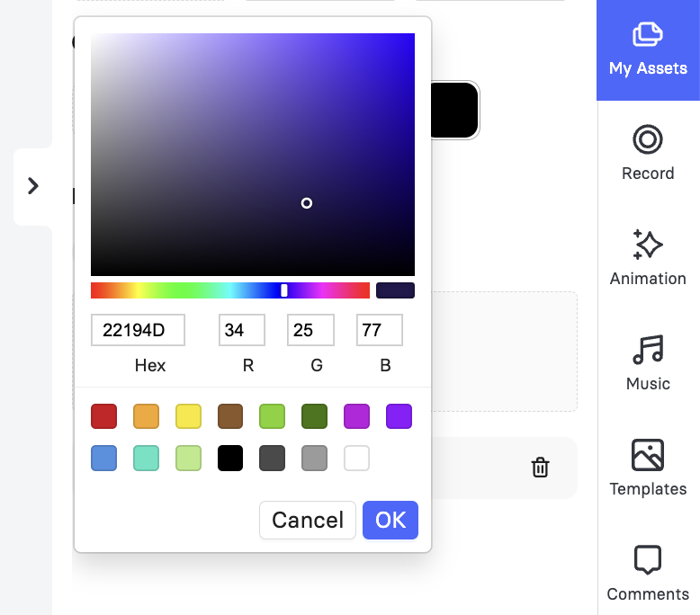Image resolution: width=700 pixels, height=615 pixels.
Task: Select the yellow preset color swatch
Action: point(188,416)
